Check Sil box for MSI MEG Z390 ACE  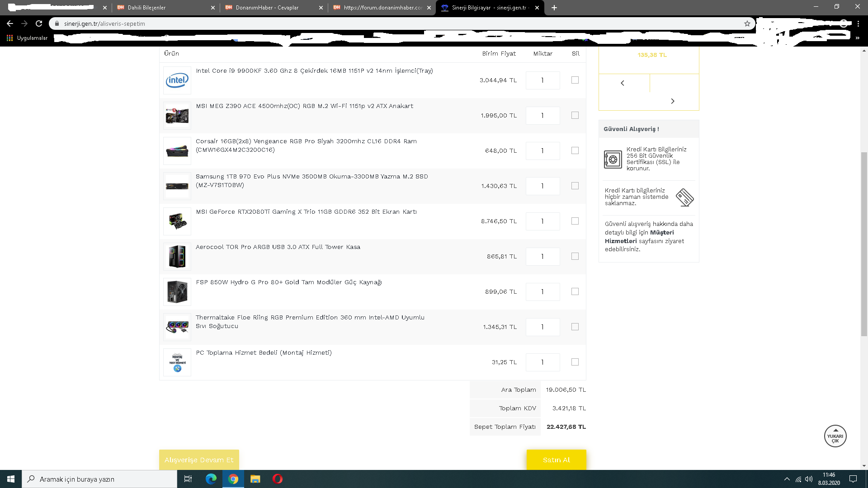pyautogui.click(x=575, y=115)
